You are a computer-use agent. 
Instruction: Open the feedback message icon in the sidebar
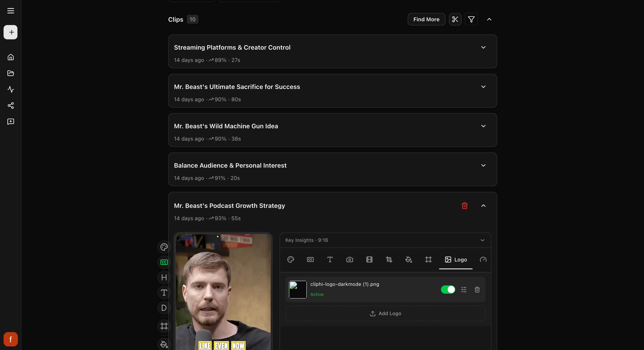[x=11, y=122]
